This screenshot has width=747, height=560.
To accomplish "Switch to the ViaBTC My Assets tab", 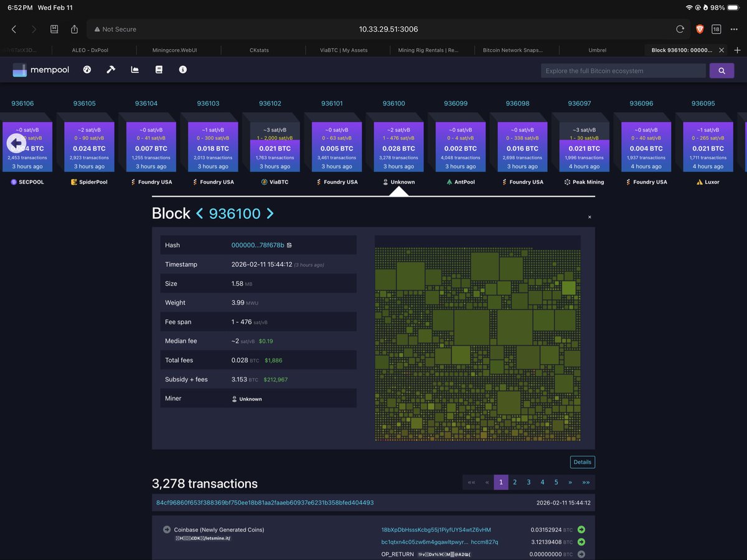I will point(344,50).
